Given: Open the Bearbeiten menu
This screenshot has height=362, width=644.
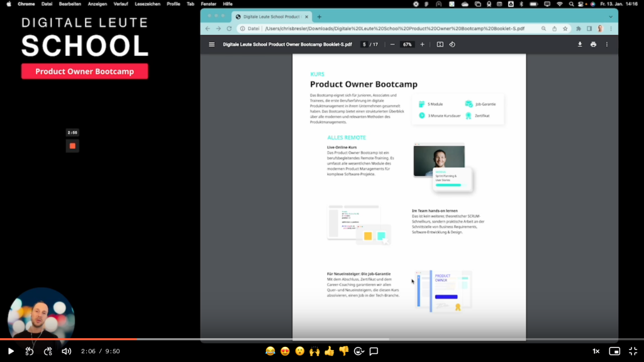Looking at the screenshot, I should pyautogui.click(x=70, y=4).
